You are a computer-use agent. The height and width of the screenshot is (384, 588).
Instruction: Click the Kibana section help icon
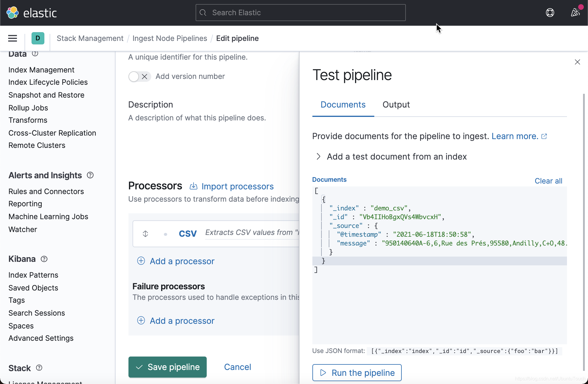[44, 259]
